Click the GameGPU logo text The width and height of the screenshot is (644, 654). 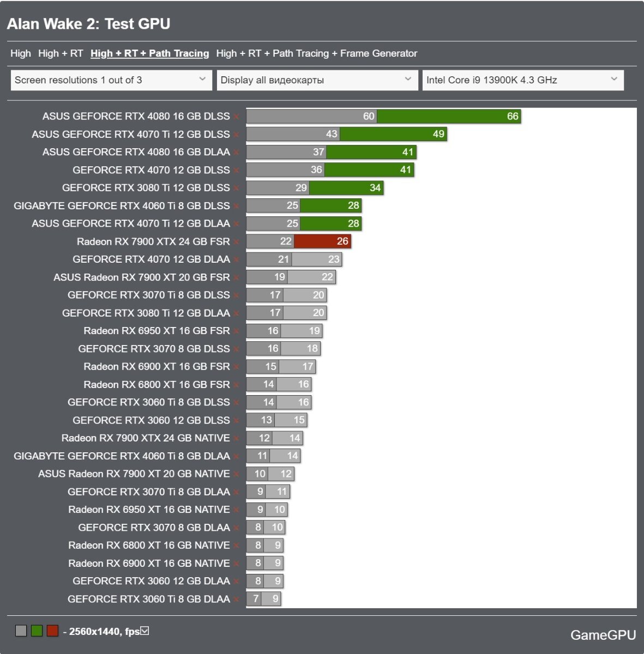[x=603, y=635]
